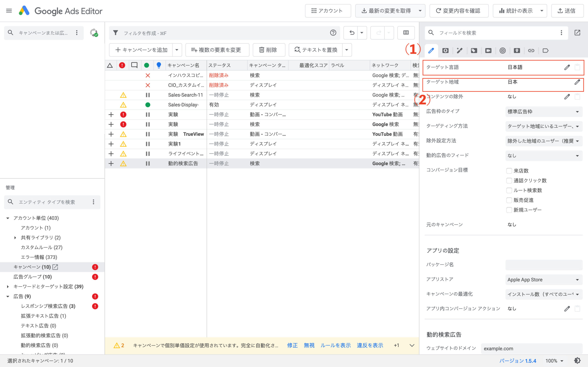Open the 100% zoom level control
The width and height of the screenshot is (588, 367).
(x=554, y=361)
